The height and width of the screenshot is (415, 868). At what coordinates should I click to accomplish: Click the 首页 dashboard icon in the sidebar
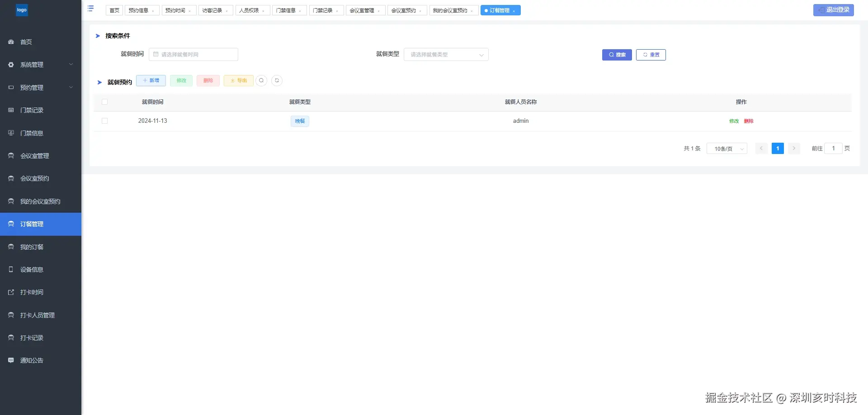(x=11, y=42)
